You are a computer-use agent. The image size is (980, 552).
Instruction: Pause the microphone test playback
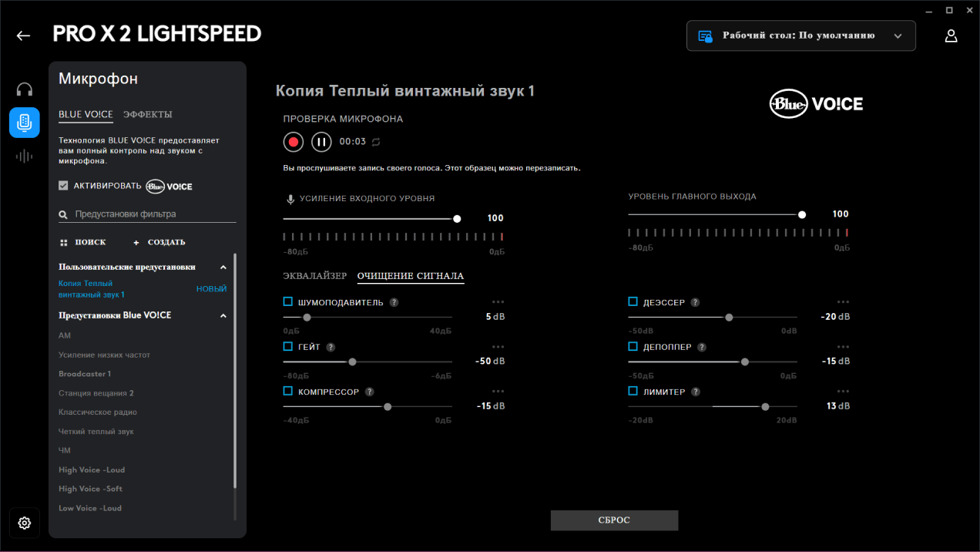pyautogui.click(x=321, y=142)
